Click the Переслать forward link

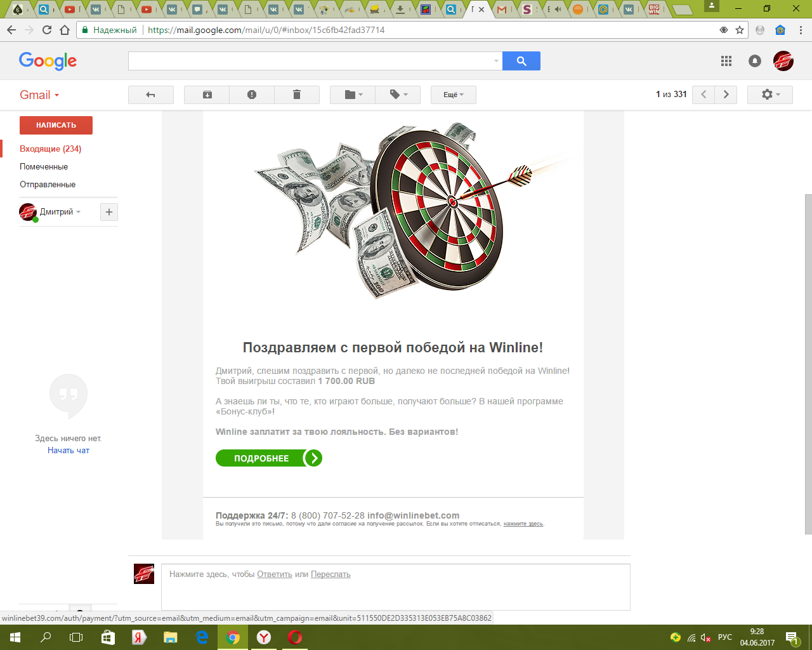(x=331, y=574)
